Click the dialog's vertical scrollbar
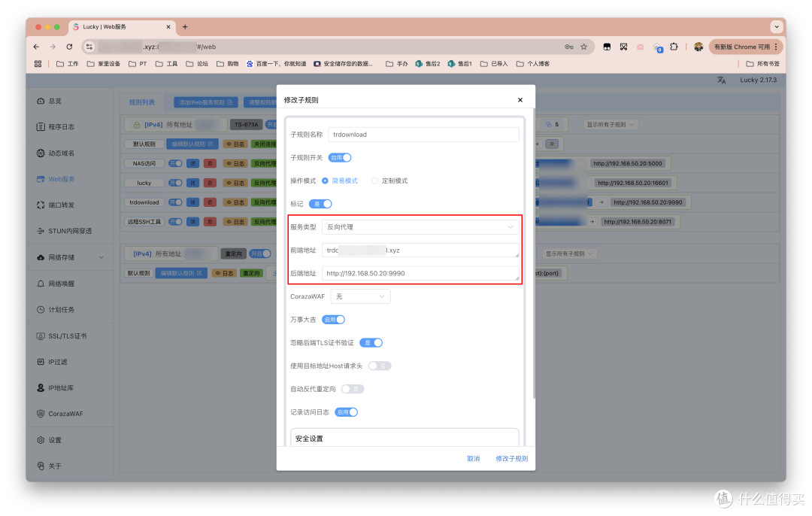 533,253
